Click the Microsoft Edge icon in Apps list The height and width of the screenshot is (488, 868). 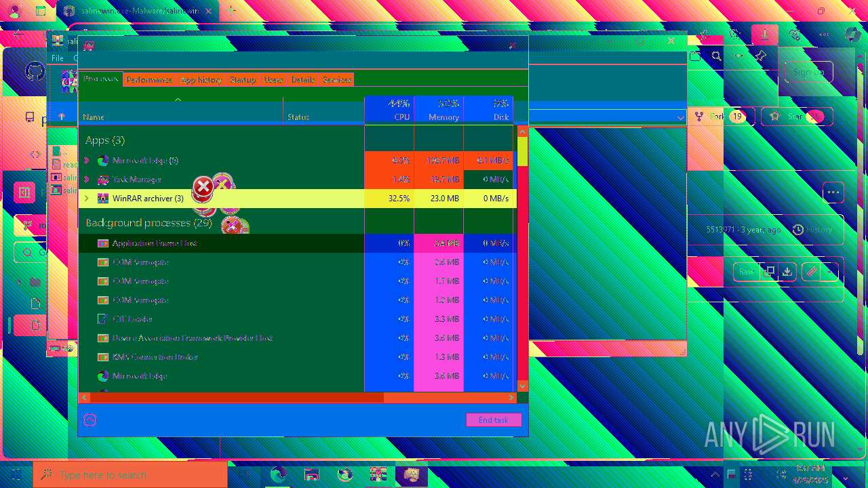tap(103, 161)
